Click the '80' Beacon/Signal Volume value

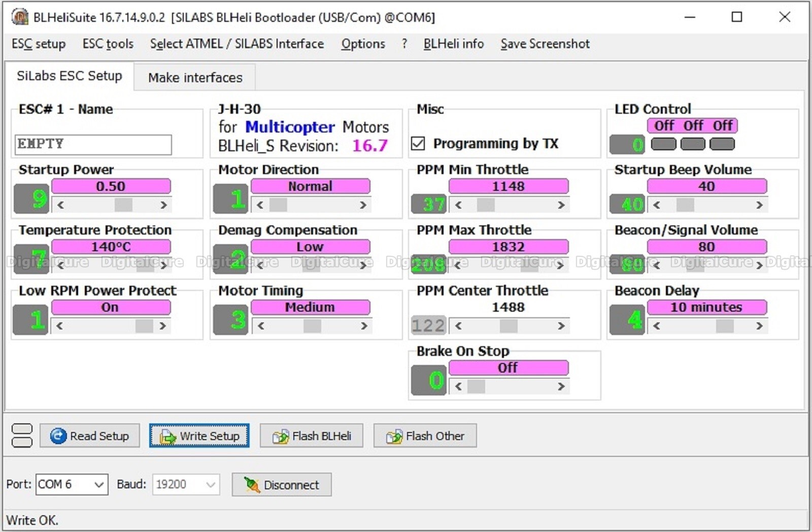pos(707,247)
